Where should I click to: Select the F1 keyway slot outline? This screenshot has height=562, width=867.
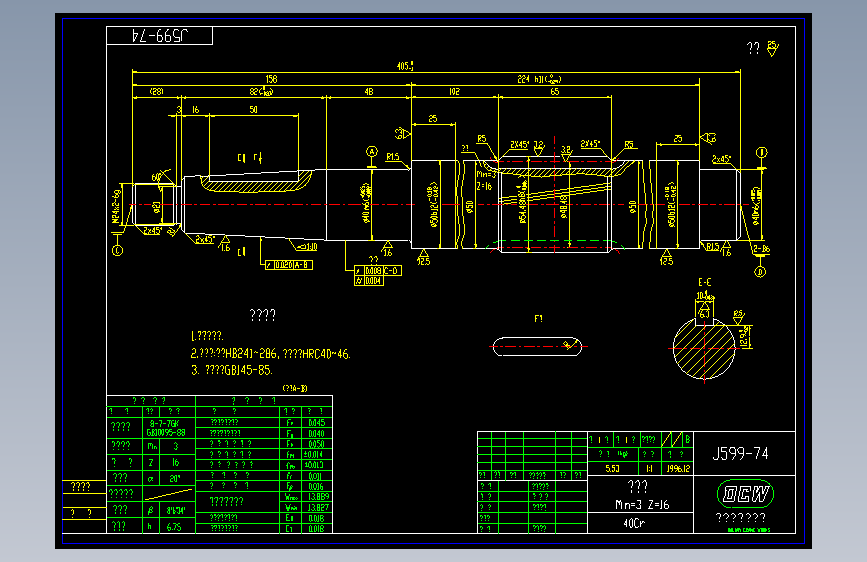point(537,347)
